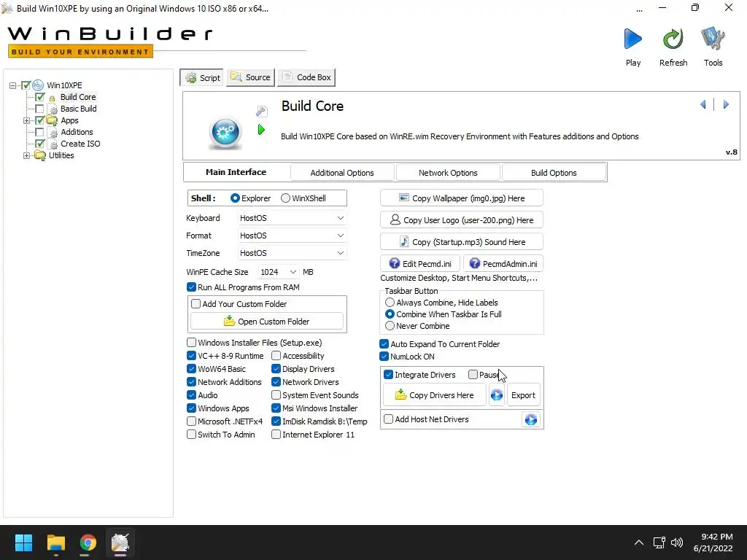Image resolution: width=747 pixels, height=560 pixels.
Task: Open the Tools icon
Action: 713,39
